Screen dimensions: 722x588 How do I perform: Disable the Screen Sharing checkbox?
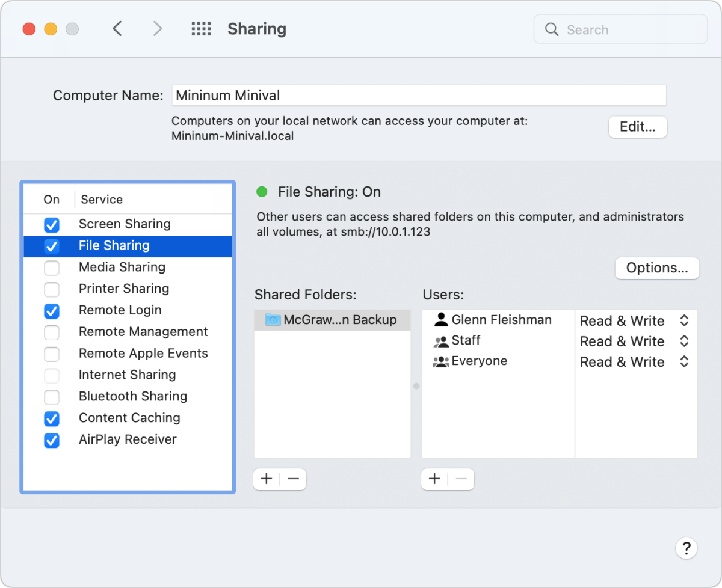click(52, 225)
